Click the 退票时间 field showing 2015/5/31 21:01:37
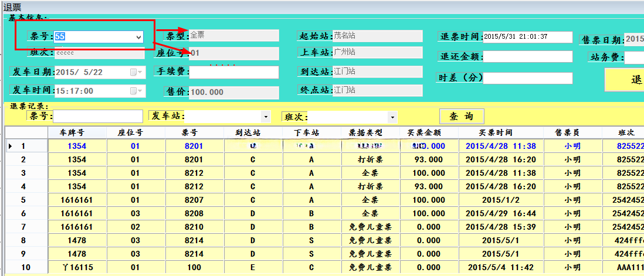644x276 pixels. pyautogui.click(x=528, y=36)
